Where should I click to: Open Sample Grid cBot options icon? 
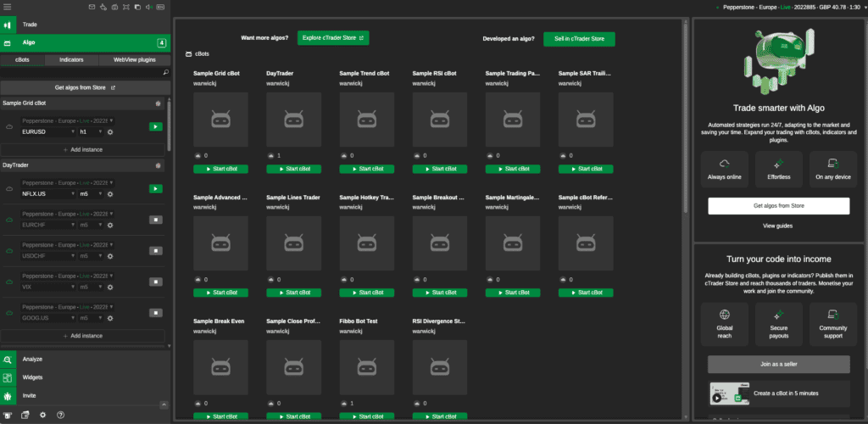coord(158,103)
